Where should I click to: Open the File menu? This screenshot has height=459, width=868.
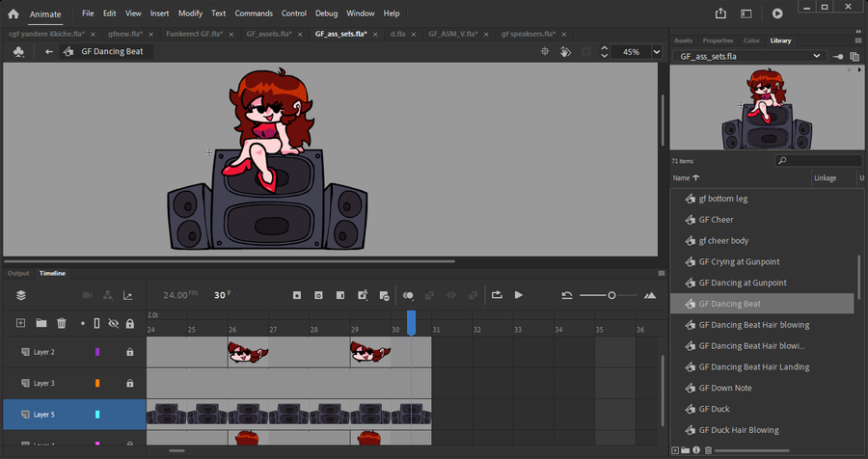tap(88, 13)
